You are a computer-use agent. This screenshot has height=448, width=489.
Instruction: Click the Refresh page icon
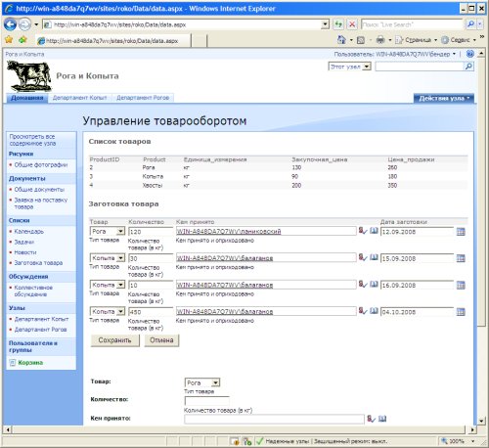(x=338, y=24)
